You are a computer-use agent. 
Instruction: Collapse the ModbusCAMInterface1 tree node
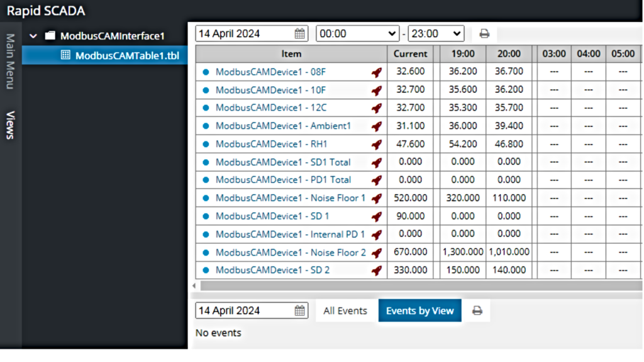point(33,36)
